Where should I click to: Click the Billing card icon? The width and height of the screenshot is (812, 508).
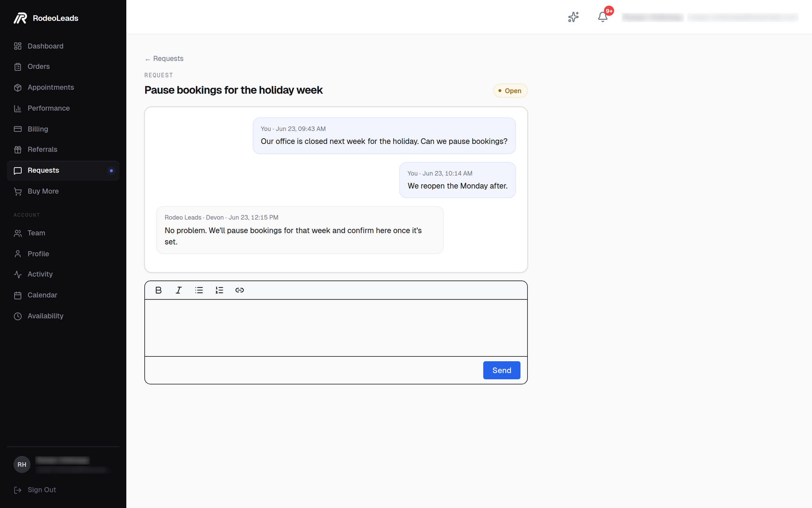pos(18,129)
